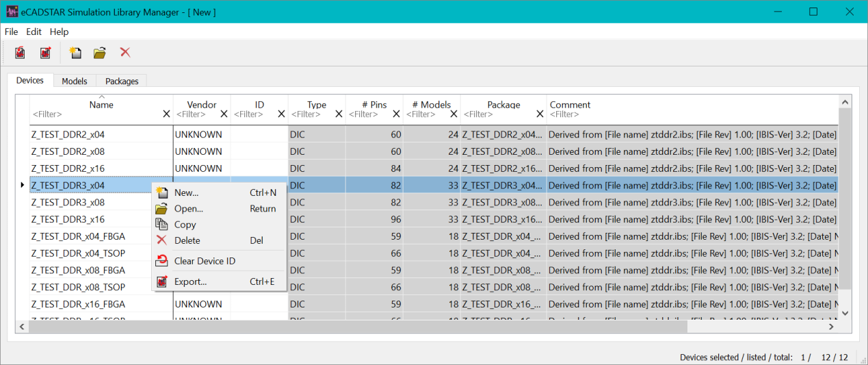This screenshot has width=868, height=365.
Task: Select the Z_TEST_DDR_x08_TSOP device name
Action: point(78,287)
